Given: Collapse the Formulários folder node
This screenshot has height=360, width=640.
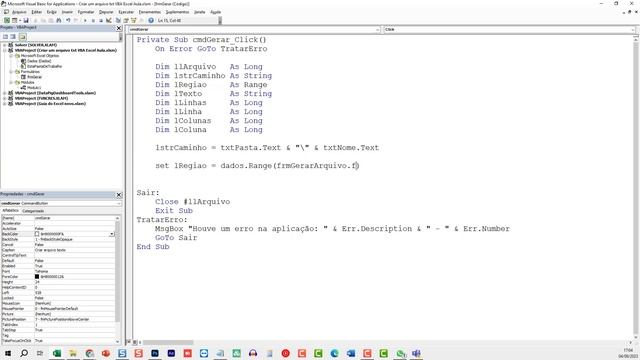Looking at the screenshot, I should (11, 71).
